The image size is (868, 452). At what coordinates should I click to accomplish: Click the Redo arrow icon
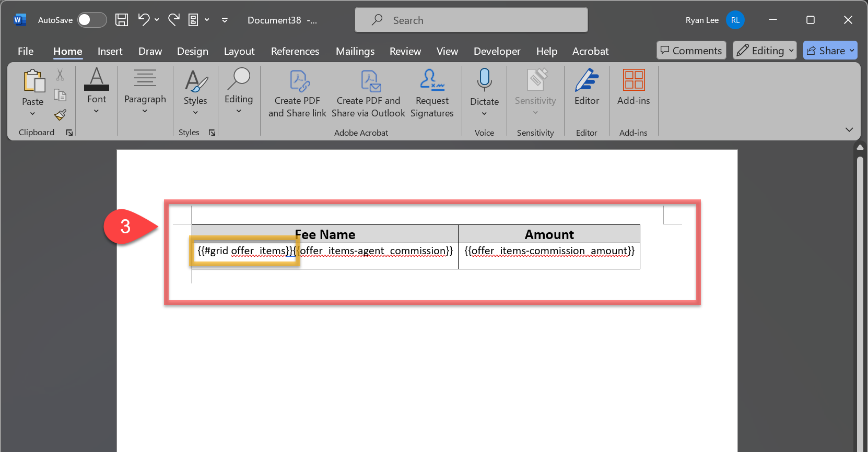click(174, 20)
